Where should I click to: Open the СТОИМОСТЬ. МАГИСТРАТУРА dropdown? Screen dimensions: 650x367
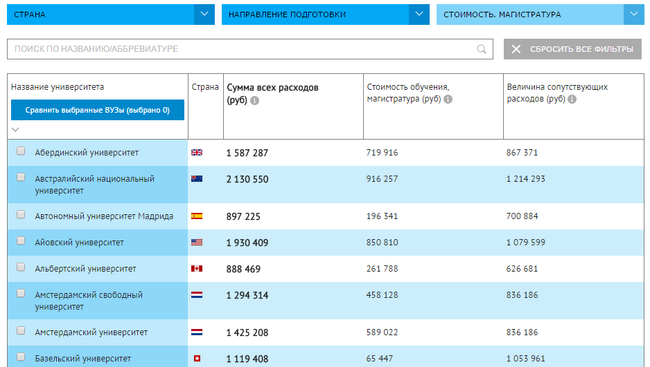[x=540, y=15]
